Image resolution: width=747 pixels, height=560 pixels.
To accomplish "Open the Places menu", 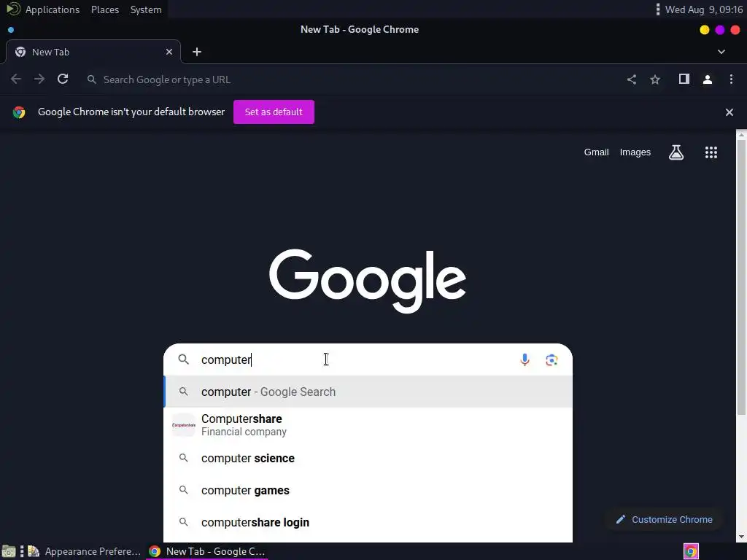I will 105,9.
